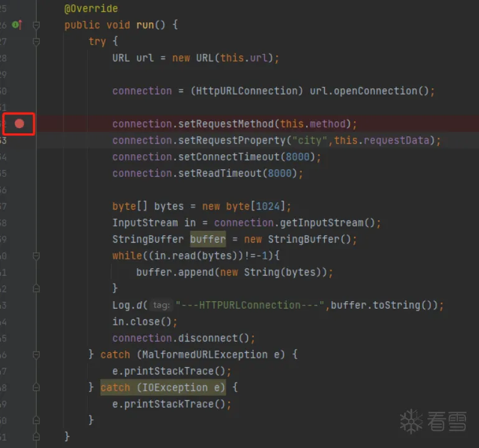Collapse the IOException catch block fold
This screenshot has width=479, height=448.
[x=36, y=388]
